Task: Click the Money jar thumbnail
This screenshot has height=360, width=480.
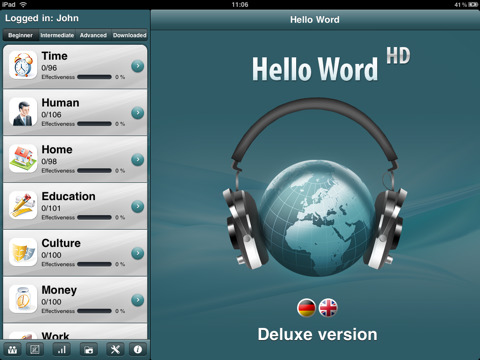Action: 23,299
